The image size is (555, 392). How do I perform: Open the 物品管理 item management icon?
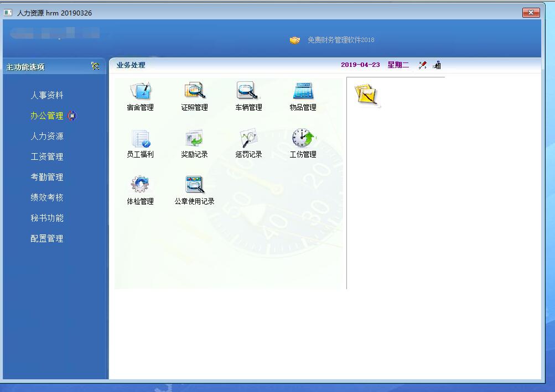click(x=303, y=91)
